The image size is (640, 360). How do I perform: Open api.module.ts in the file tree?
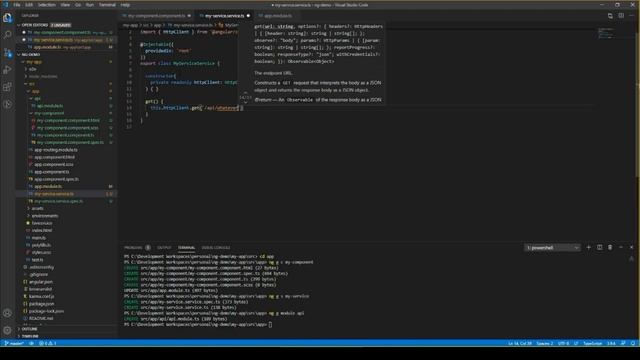click(50, 106)
